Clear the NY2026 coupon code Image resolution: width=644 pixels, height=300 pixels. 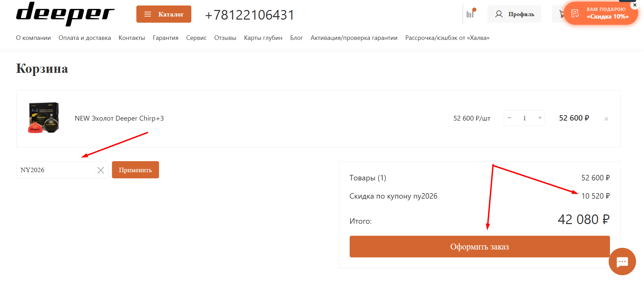click(101, 170)
